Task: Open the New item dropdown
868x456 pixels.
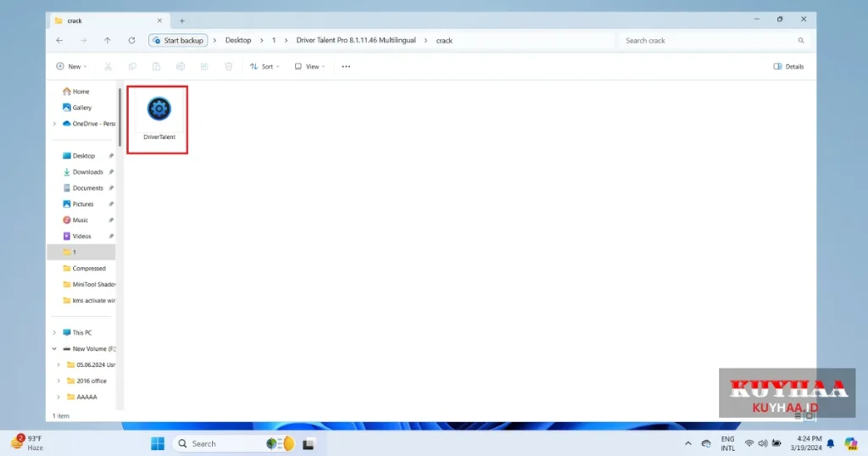Action: pos(71,66)
